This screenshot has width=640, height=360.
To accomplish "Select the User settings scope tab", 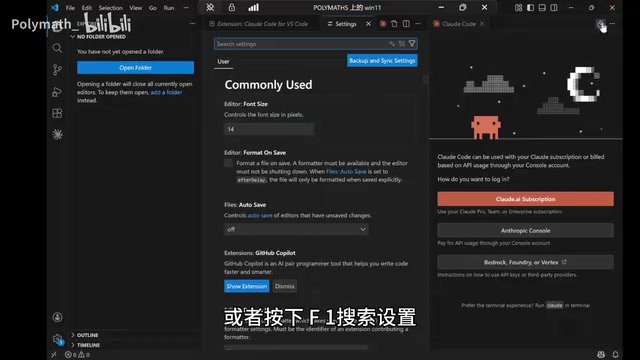I will pyautogui.click(x=223, y=62).
